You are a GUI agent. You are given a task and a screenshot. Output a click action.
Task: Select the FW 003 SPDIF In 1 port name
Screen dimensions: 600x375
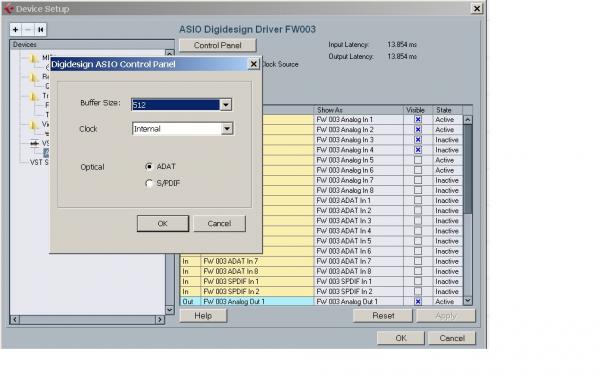pyautogui.click(x=231, y=281)
